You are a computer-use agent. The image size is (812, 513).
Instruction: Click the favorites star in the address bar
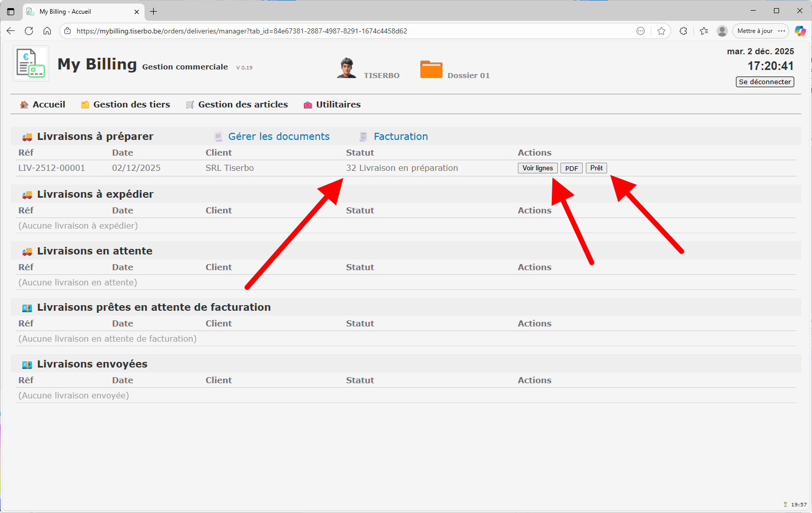661,31
